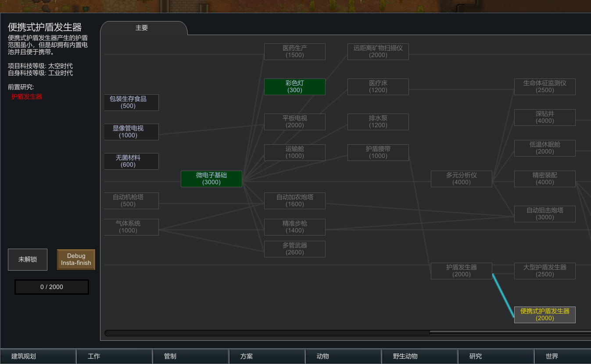Viewport: 591px width, 364px height.
Task: Click the horizontal scrollbar below the tree
Action: (x=307, y=332)
